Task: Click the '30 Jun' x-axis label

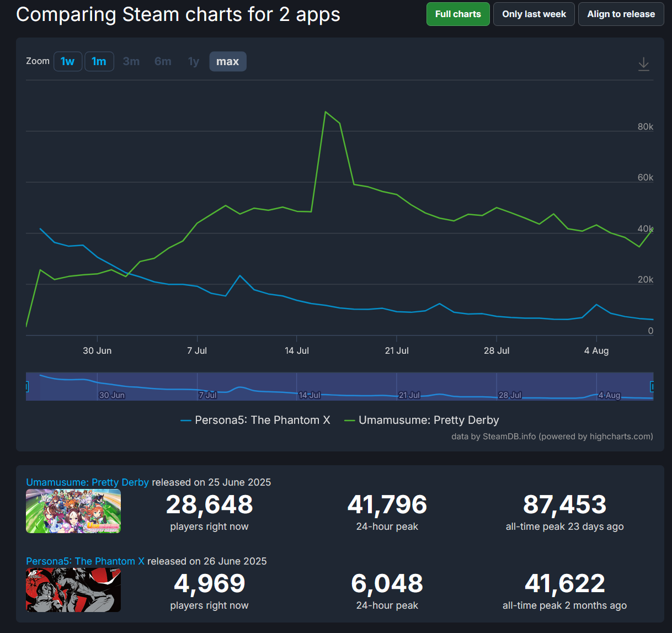Action: (97, 350)
